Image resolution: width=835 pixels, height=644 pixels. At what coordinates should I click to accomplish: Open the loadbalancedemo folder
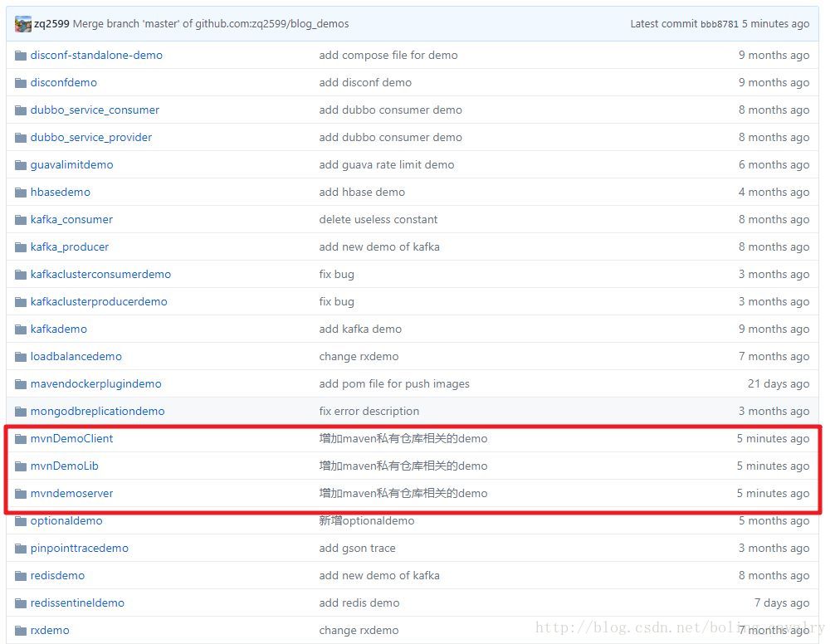coord(76,357)
